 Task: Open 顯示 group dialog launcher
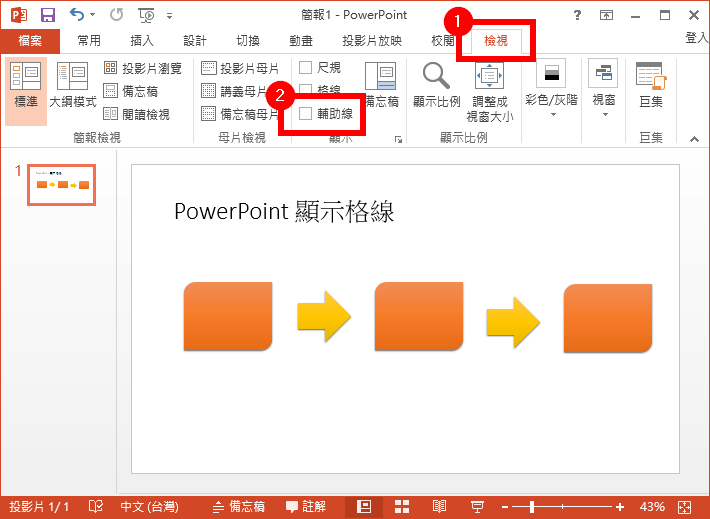pyautogui.click(x=398, y=139)
